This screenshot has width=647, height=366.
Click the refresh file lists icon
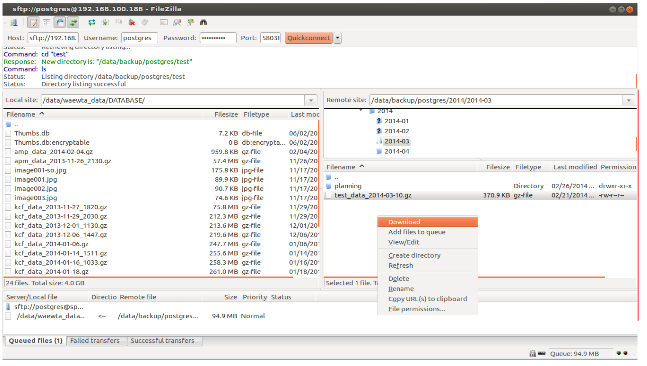pyautogui.click(x=92, y=23)
